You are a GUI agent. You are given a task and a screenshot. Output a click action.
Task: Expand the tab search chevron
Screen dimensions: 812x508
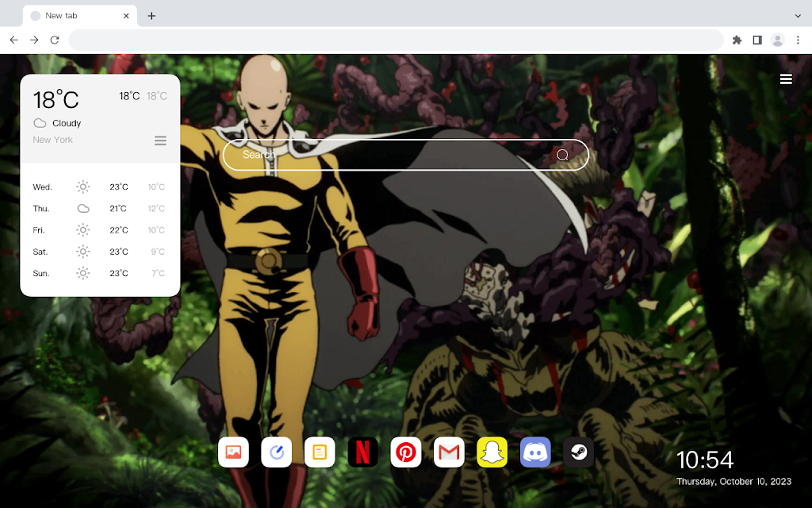coord(798,16)
